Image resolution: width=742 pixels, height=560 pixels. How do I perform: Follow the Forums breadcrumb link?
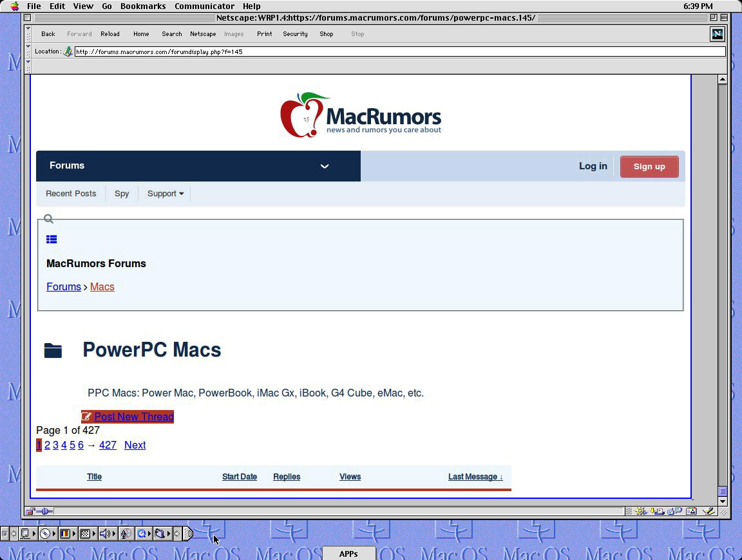click(63, 286)
